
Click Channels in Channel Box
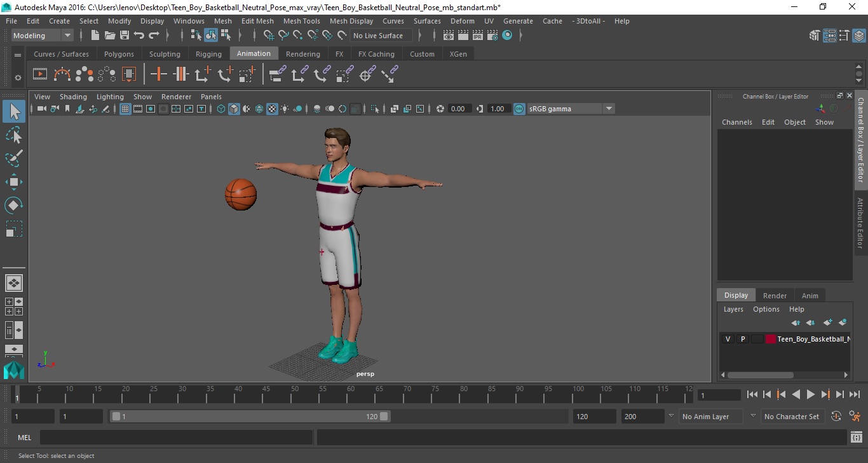pos(736,122)
